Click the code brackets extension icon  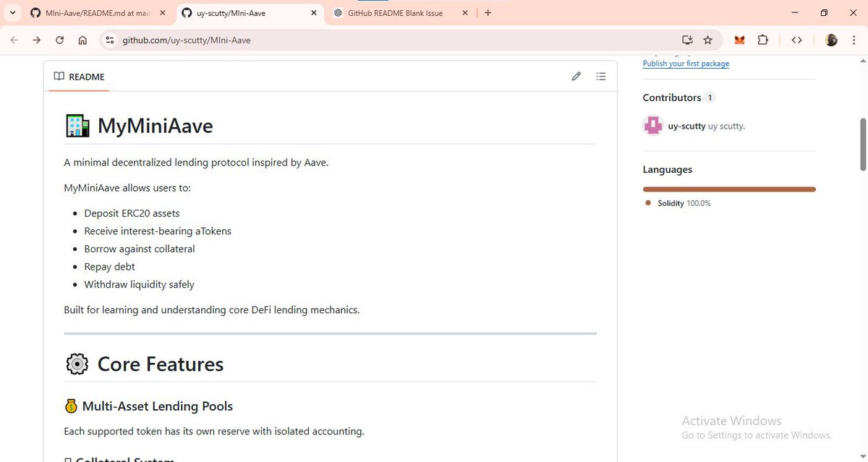[x=796, y=40]
